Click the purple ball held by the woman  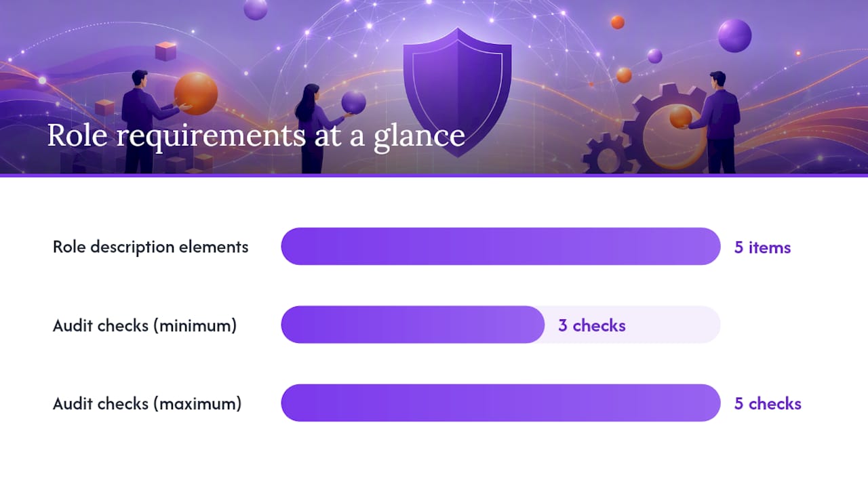coord(353,102)
